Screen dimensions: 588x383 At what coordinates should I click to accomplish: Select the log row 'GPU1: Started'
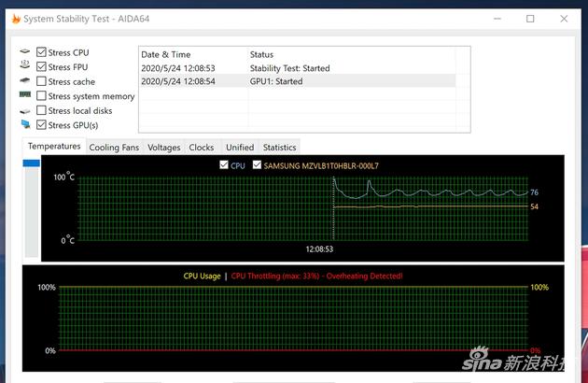point(298,81)
